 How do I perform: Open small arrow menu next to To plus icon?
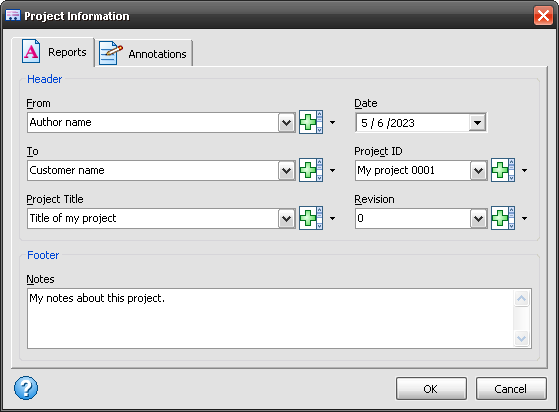332,170
